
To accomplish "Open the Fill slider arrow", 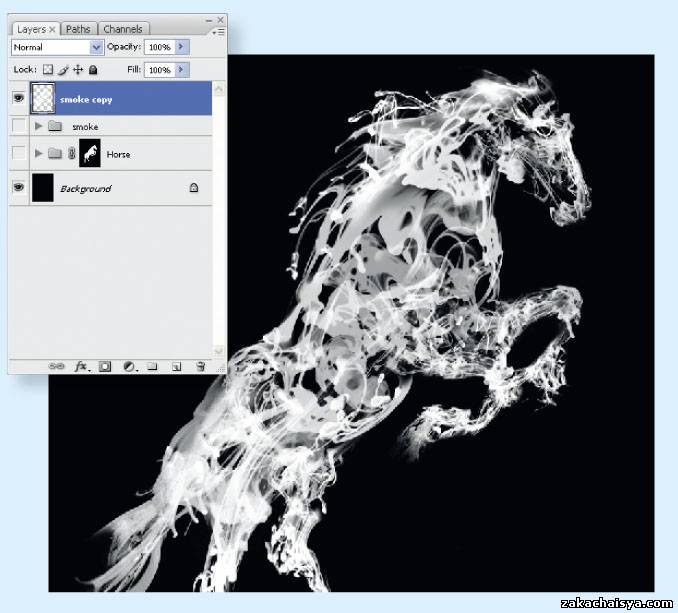I will (x=182, y=70).
